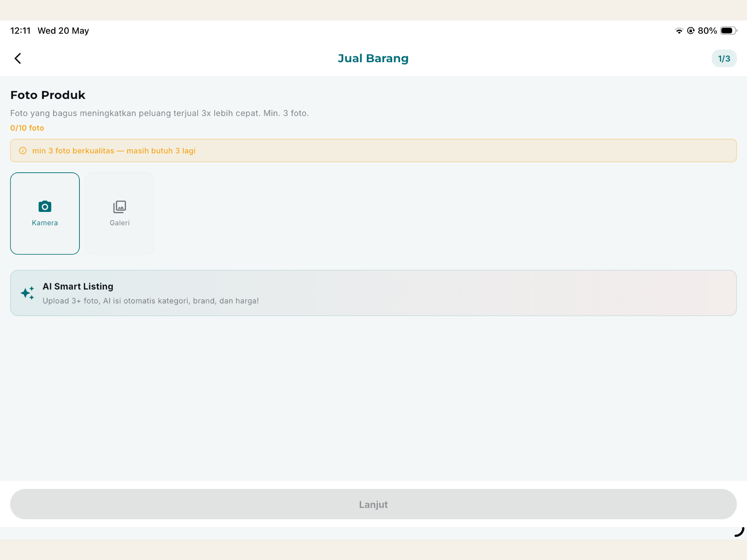Tap the 'Foto yang bagus meningkatkan' hint
747x560 pixels.
pos(159,113)
